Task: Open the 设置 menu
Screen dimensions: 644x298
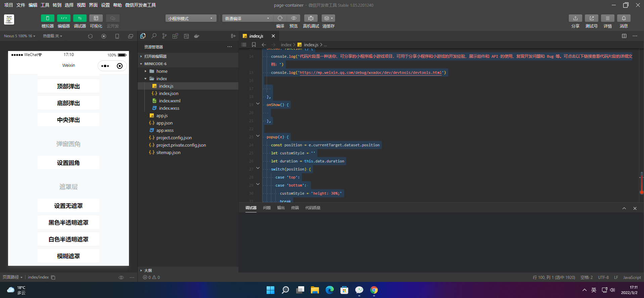Action: [x=105, y=5]
